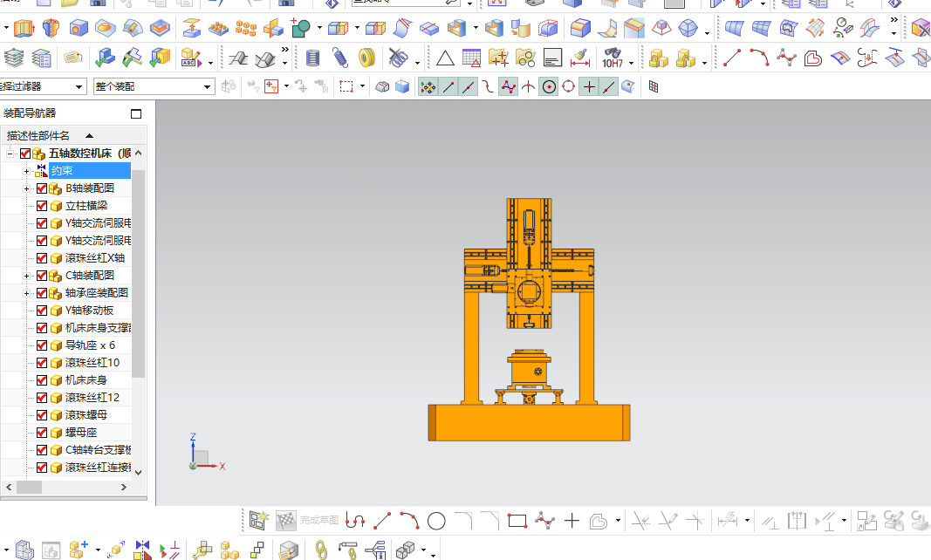
Task: Open the yellow disc spring icon
Action: [367, 58]
